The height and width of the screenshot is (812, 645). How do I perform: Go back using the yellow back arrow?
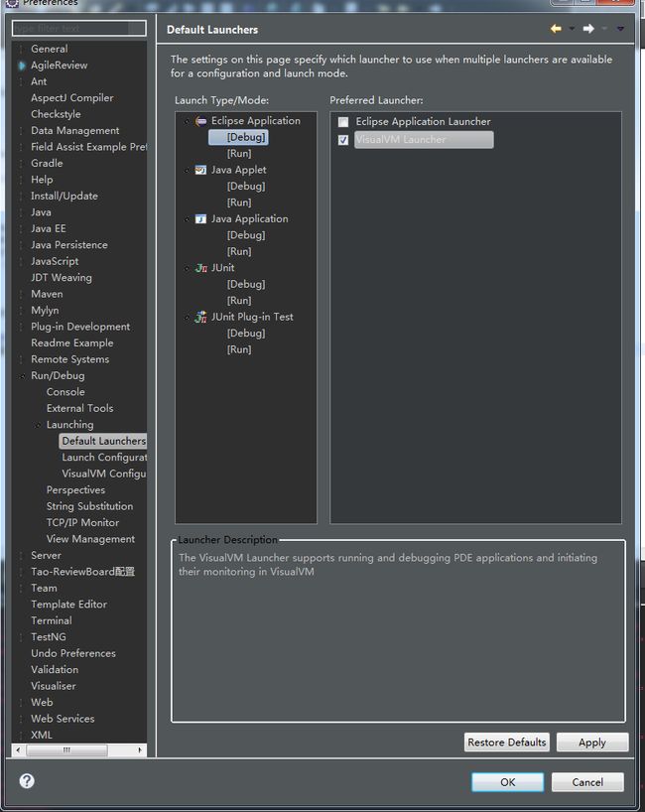pos(556,29)
